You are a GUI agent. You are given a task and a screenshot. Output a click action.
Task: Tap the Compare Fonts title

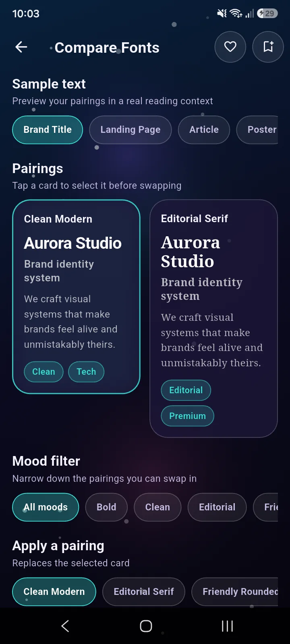107,47
